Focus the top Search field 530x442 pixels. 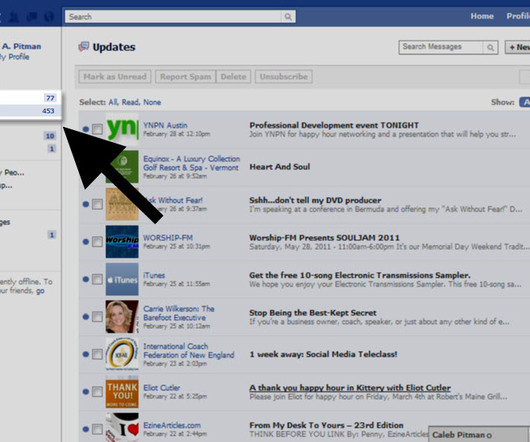pos(173,17)
